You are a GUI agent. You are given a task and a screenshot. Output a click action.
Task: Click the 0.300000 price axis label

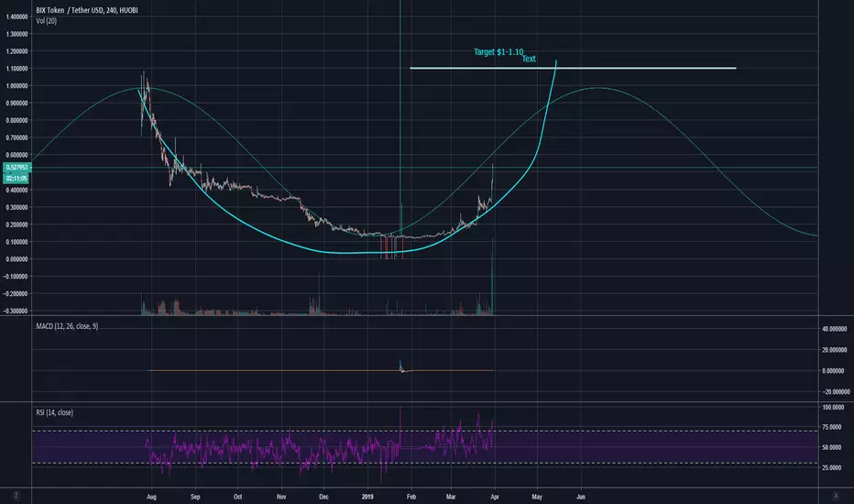click(16, 208)
